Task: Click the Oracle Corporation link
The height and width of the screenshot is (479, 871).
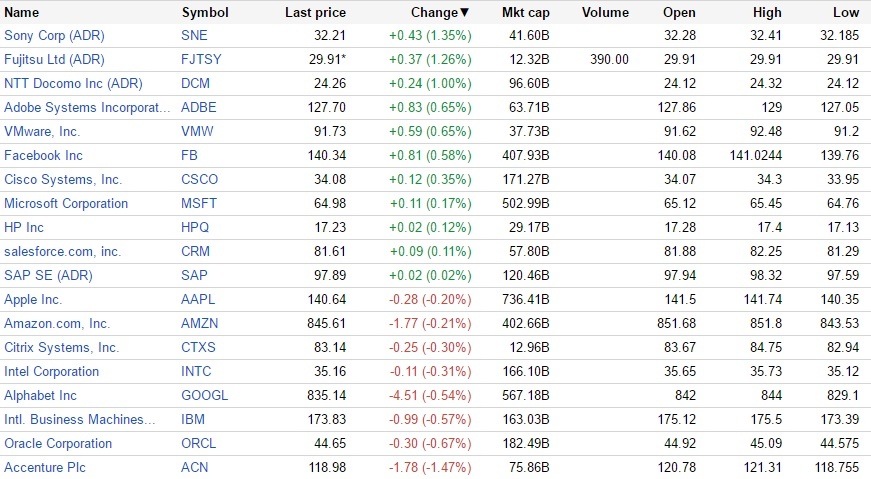Action: [x=58, y=444]
